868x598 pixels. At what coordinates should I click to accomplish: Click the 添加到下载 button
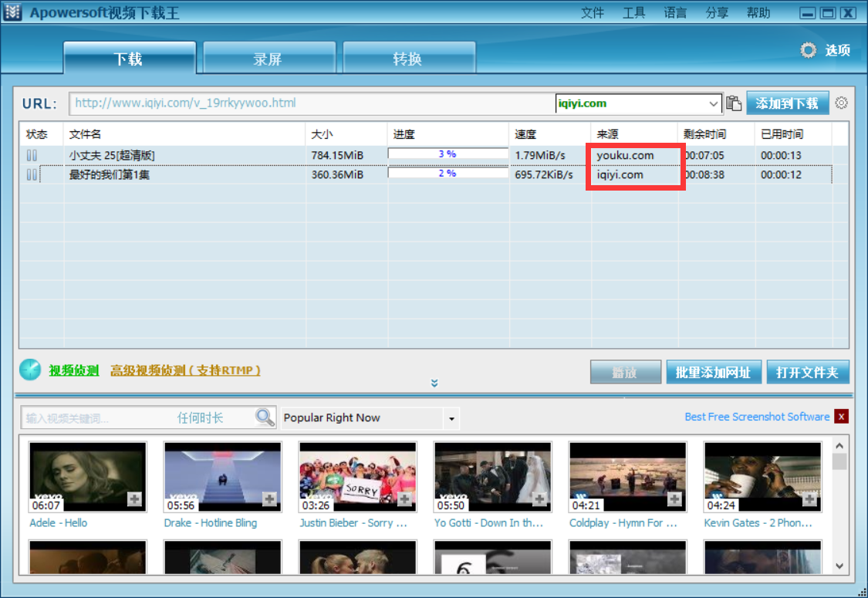[x=786, y=103]
